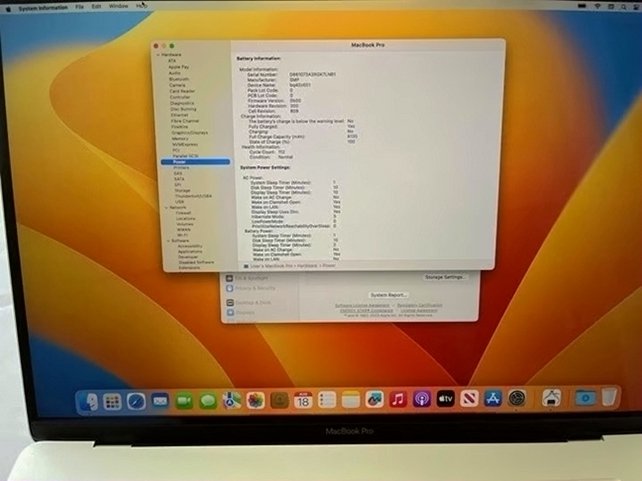Open the Help menu
Viewport: 642px width, 481px height.
coord(141,6)
